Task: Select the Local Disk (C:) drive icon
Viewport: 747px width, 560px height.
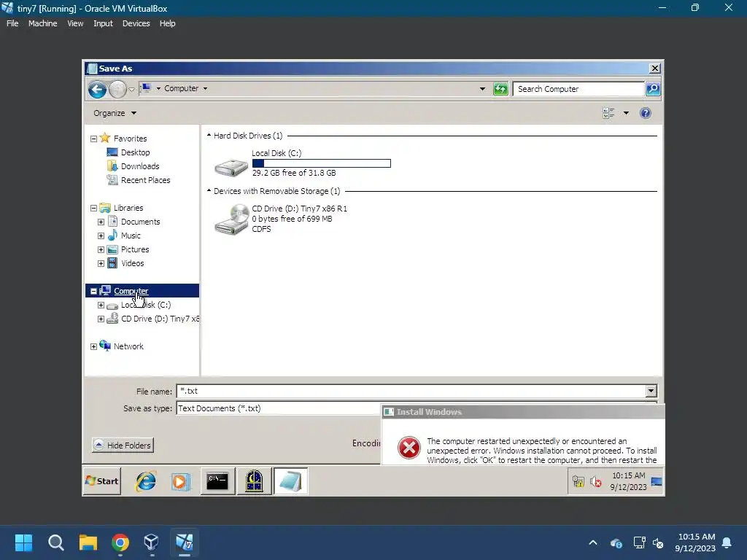Action: [231, 167]
